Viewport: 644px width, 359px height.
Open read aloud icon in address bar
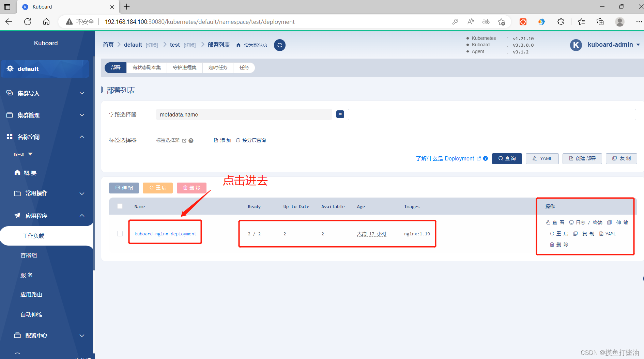point(471,22)
